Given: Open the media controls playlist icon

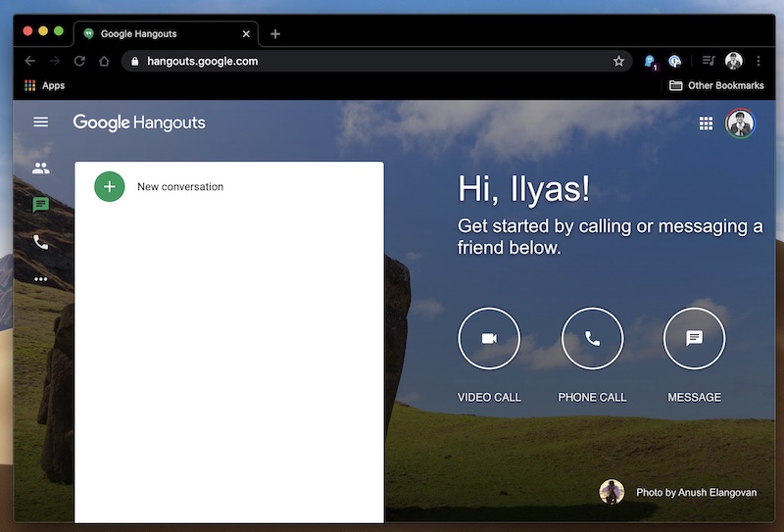Looking at the screenshot, I should [x=709, y=61].
